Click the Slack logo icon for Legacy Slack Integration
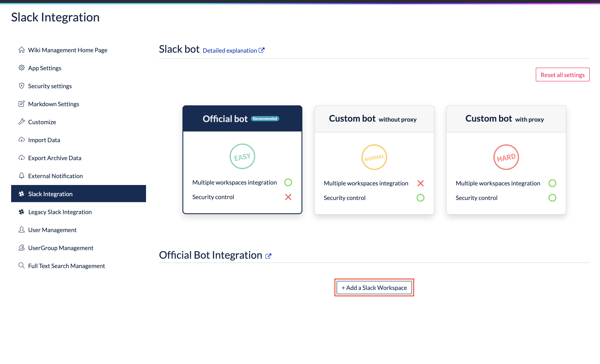This screenshot has height=364, width=600. 21,212
